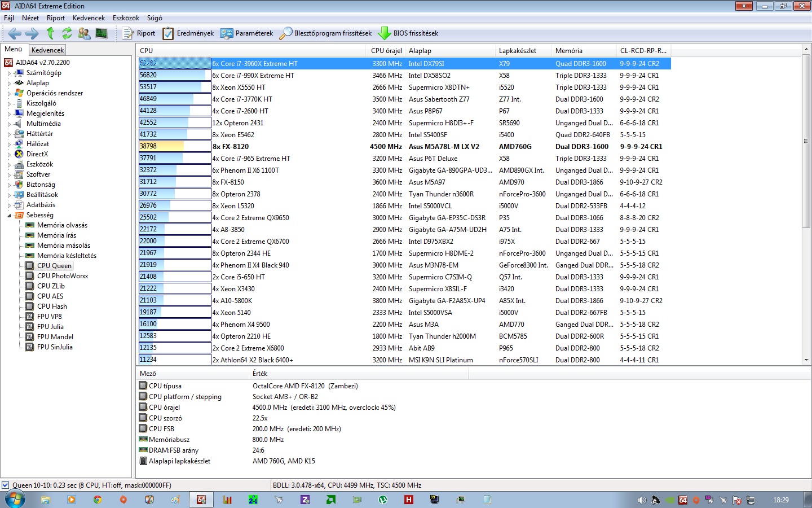This screenshot has height=508, width=812.
Task: Click the refresh arrows toolbar icon
Action: [x=67, y=33]
